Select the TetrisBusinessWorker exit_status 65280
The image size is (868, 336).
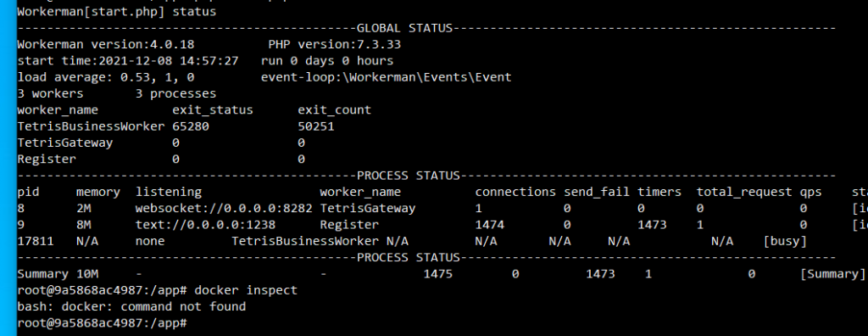pyautogui.click(x=191, y=126)
